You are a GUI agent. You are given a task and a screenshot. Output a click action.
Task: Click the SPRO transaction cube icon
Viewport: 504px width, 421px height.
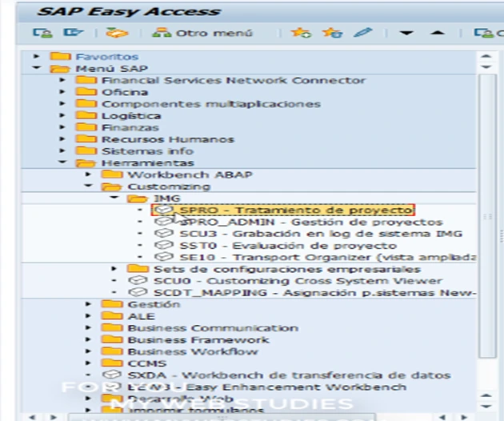click(164, 210)
